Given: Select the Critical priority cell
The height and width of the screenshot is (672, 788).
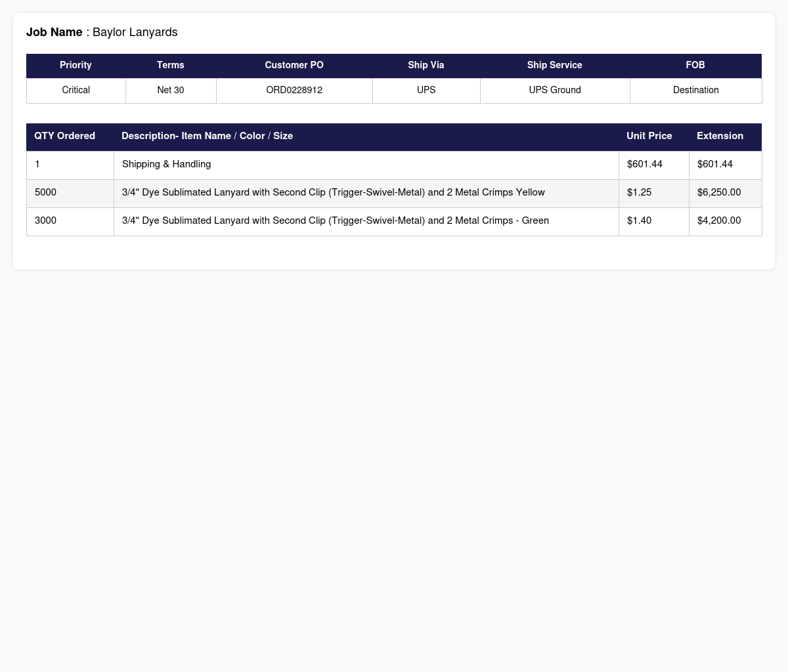Looking at the screenshot, I should click(x=76, y=91).
